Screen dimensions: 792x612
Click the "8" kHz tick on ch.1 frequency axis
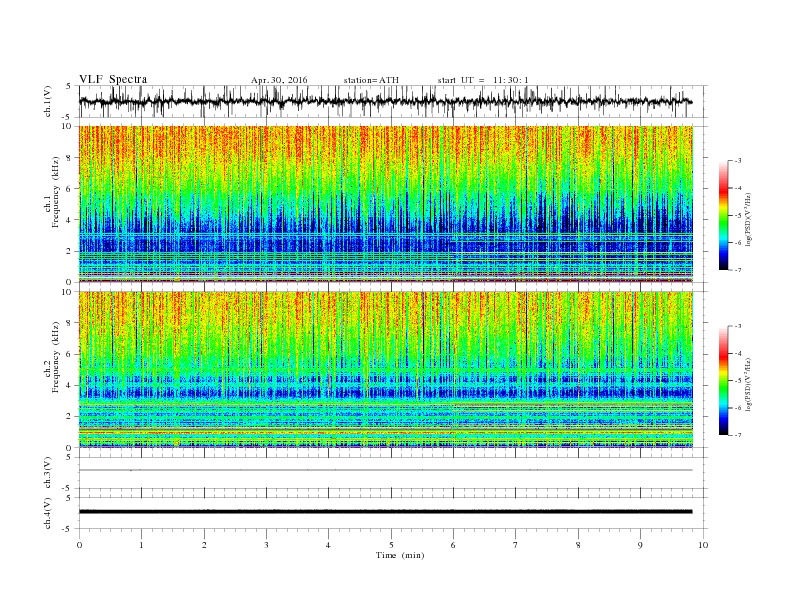70,158
